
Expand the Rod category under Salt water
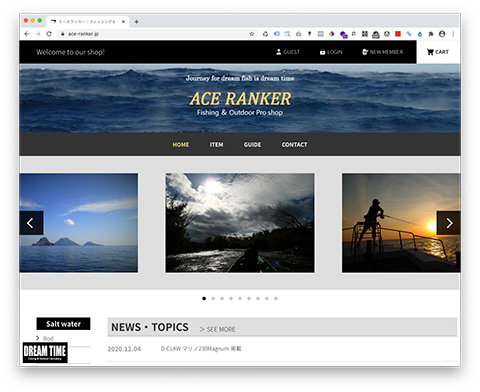click(45, 338)
